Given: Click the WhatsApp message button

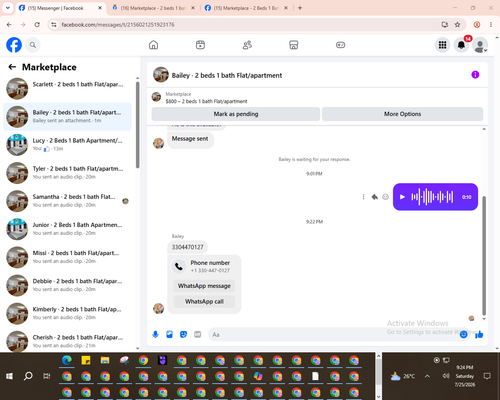Looking at the screenshot, I should tap(204, 286).
